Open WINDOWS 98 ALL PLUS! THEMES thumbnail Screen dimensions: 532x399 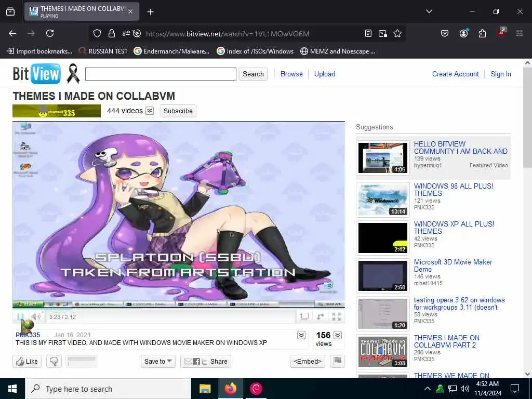pyautogui.click(x=383, y=200)
